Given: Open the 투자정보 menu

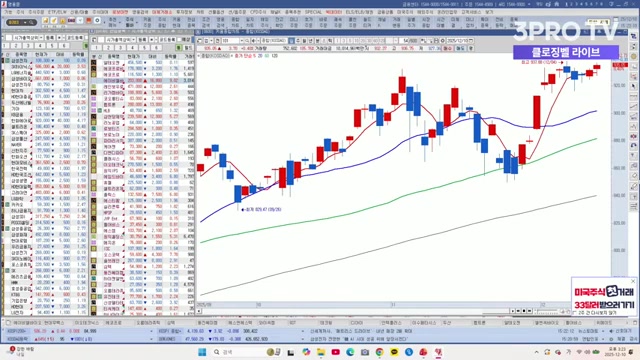Looking at the screenshot, I should tap(184, 12).
